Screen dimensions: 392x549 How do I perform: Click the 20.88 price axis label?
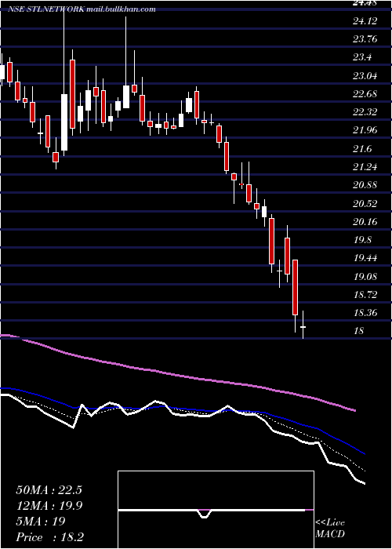365,185
